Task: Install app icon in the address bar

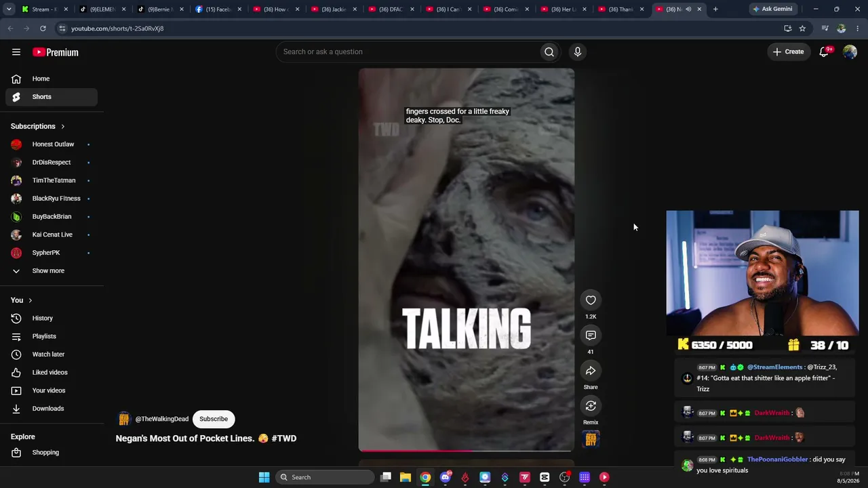Action: pyautogui.click(x=787, y=28)
